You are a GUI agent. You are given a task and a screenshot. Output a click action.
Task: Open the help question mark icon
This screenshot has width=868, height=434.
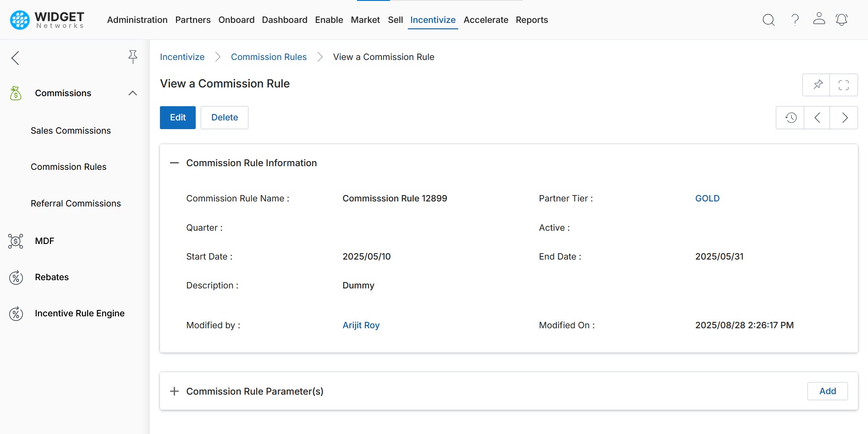(795, 20)
